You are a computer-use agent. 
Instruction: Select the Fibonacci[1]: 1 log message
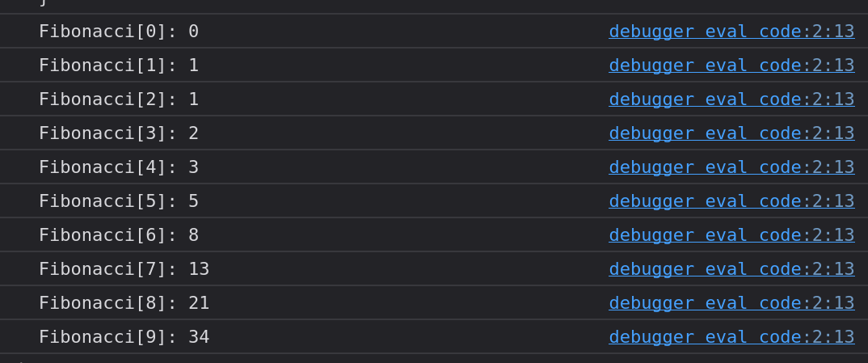coord(119,65)
